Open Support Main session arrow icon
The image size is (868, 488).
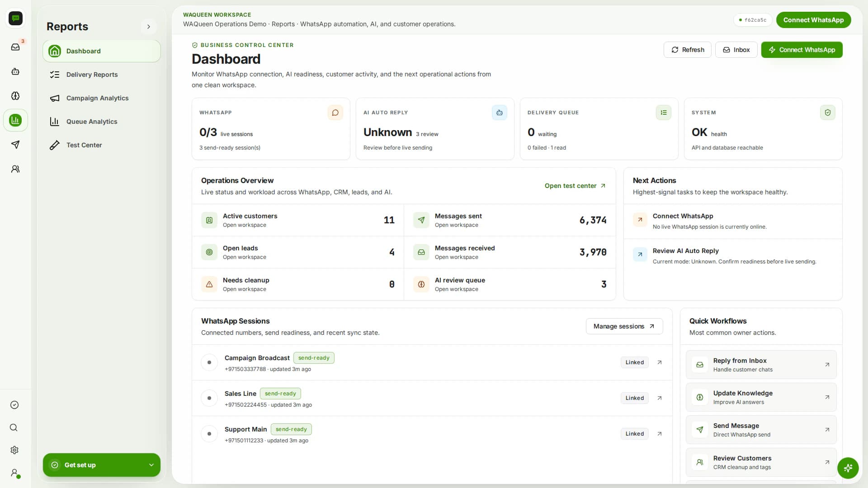point(660,434)
